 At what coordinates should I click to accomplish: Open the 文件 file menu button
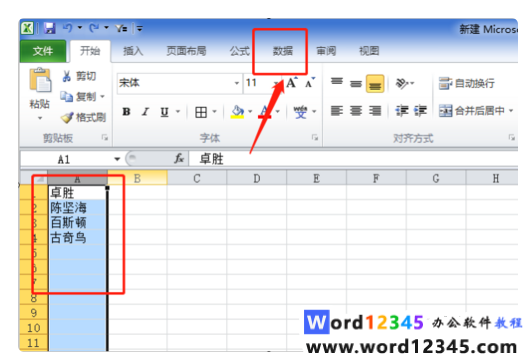43,51
